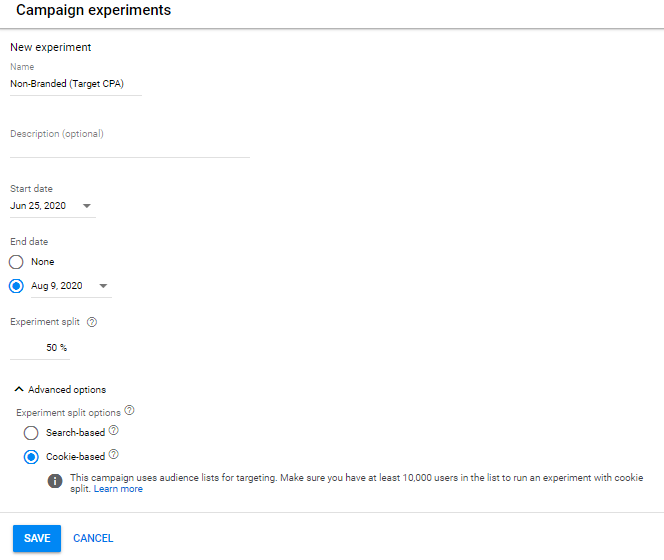Open help for Experiment split options
The width and height of the screenshot is (664, 560).
point(130,410)
